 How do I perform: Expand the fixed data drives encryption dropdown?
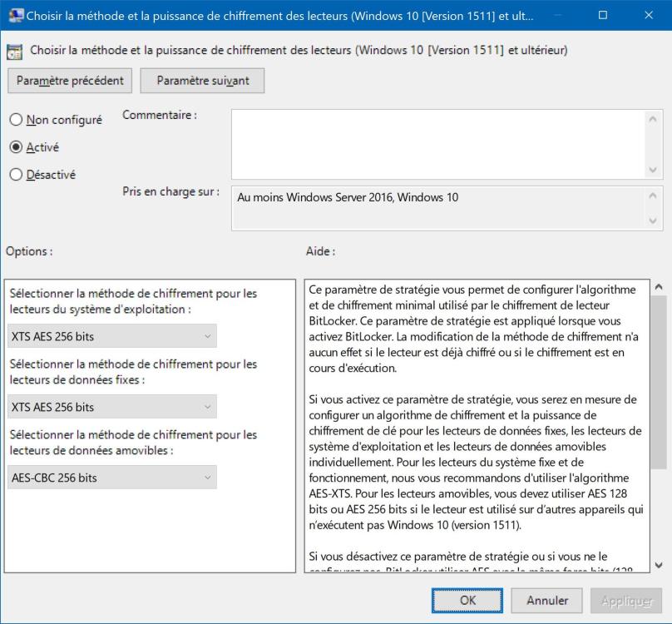tap(112, 407)
